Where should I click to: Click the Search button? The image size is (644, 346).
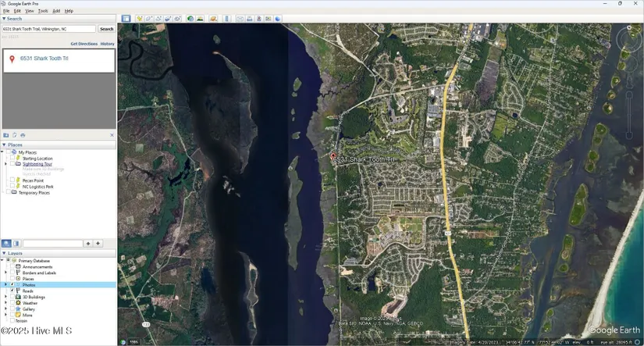click(107, 29)
